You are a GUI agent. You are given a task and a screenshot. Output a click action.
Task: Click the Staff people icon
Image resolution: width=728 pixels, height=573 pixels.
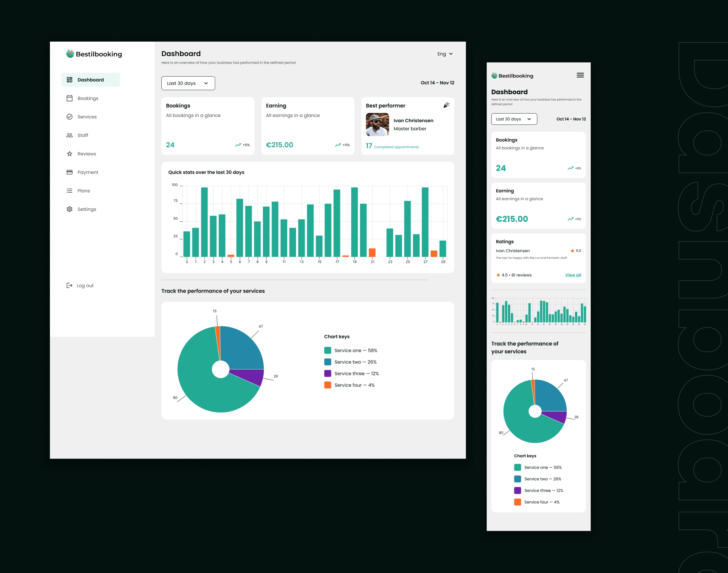pos(69,135)
